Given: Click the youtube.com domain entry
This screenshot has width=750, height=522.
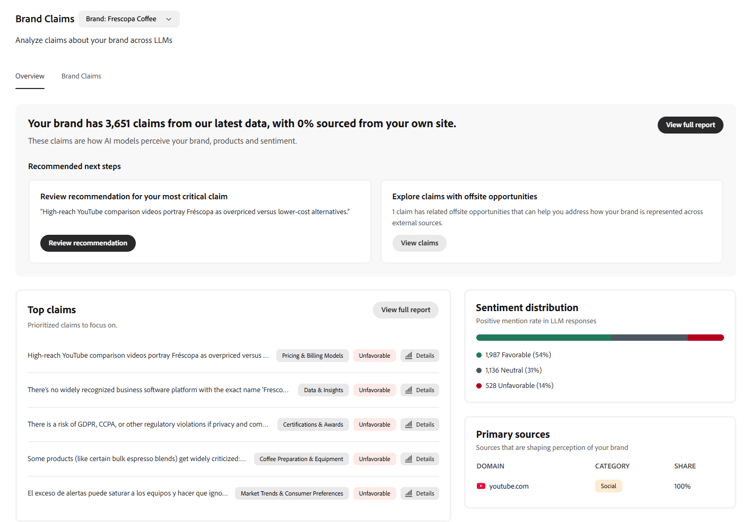Looking at the screenshot, I should (509, 486).
